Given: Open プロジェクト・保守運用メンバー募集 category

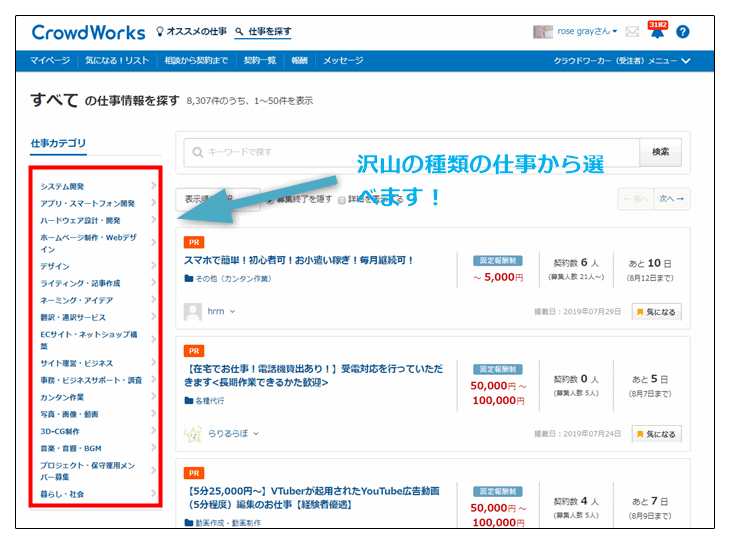Looking at the screenshot, I should pyautogui.click(x=88, y=471).
